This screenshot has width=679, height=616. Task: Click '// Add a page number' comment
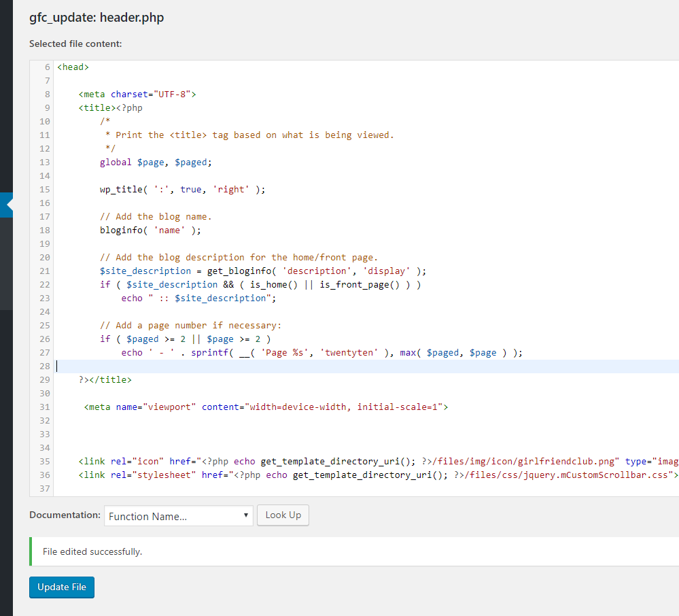pos(190,325)
